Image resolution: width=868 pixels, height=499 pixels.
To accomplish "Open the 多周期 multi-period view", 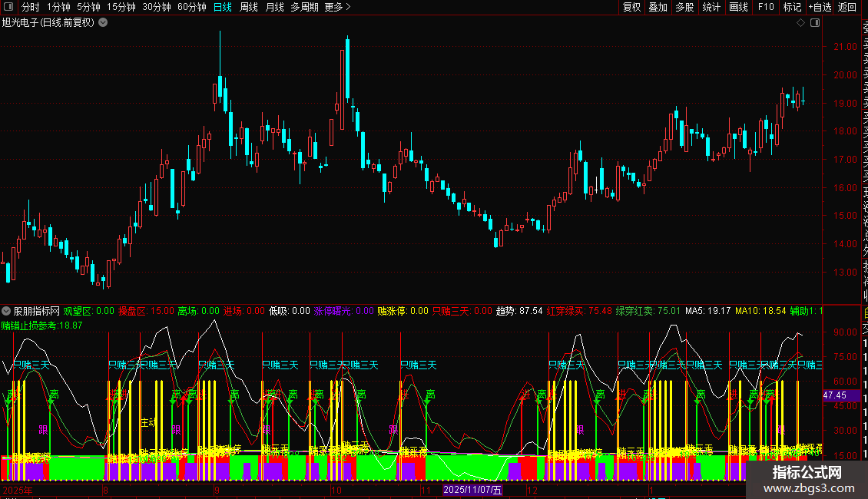I will click(304, 7).
